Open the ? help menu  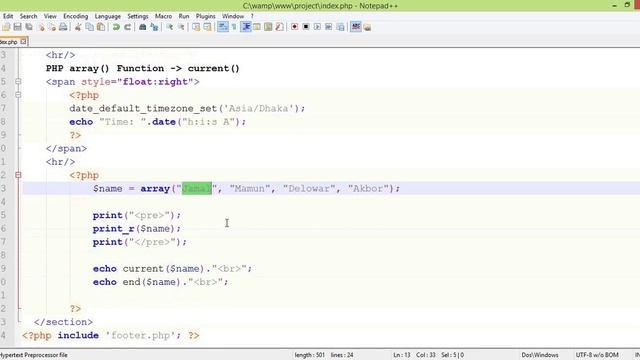252,16
